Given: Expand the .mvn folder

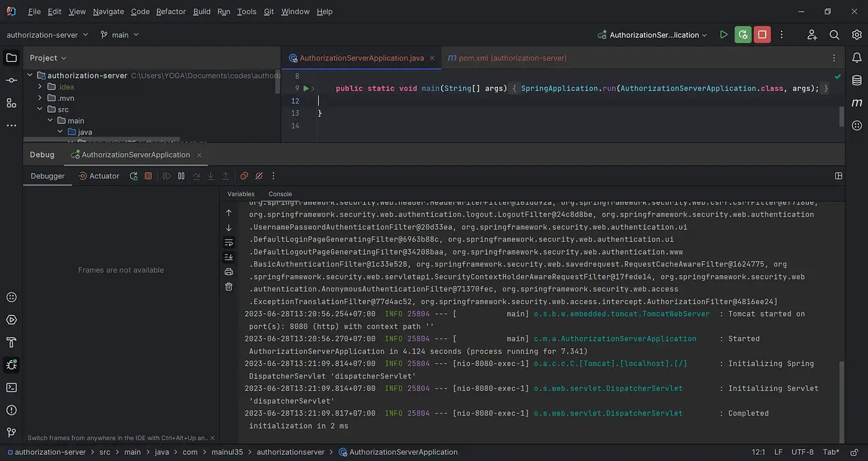Looking at the screenshot, I should 40,98.
